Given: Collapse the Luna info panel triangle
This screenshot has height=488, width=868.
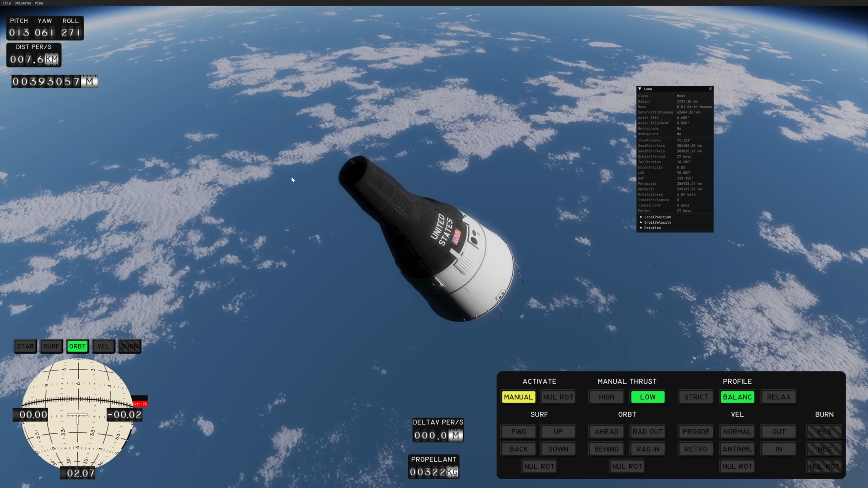Looking at the screenshot, I should 640,89.
